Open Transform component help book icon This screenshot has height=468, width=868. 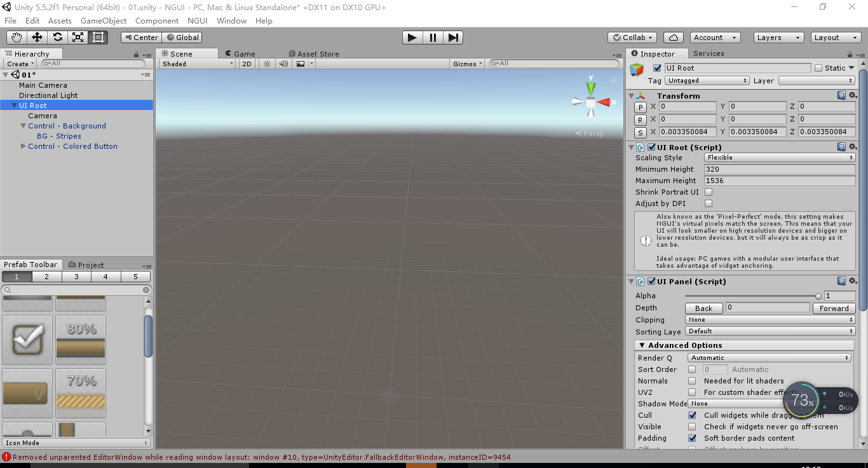click(841, 95)
